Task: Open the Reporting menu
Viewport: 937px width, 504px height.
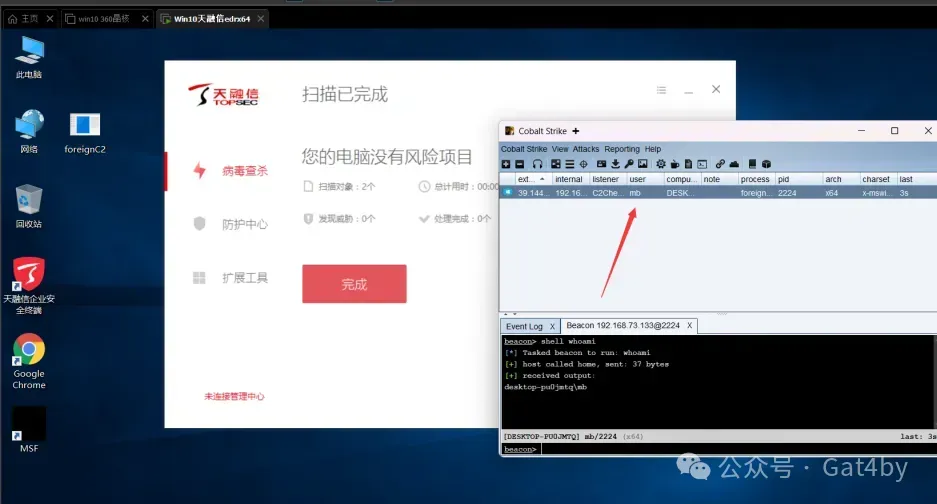Action: coord(621,149)
